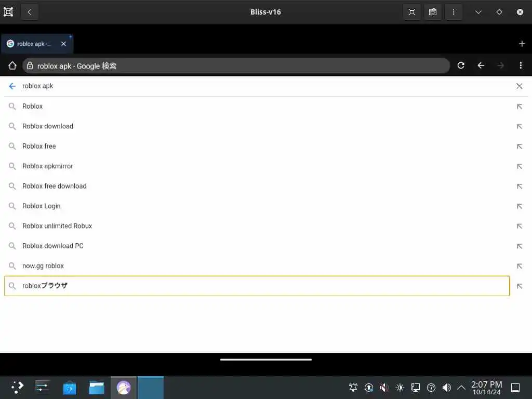Click arrow icon beside 'now.gg roblox'
This screenshot has width=532, height=399.
[519, 267]
